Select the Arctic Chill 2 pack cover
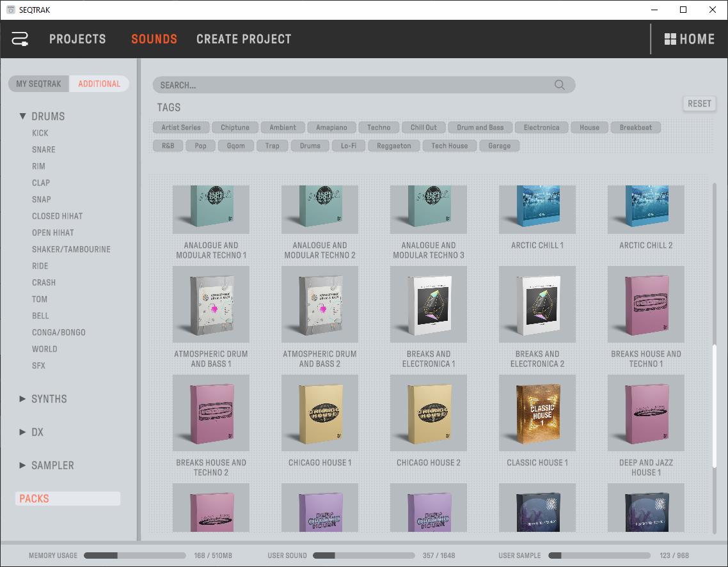This screenshot has height=567, width=728. pyautogui.click(x=646, y=210)
